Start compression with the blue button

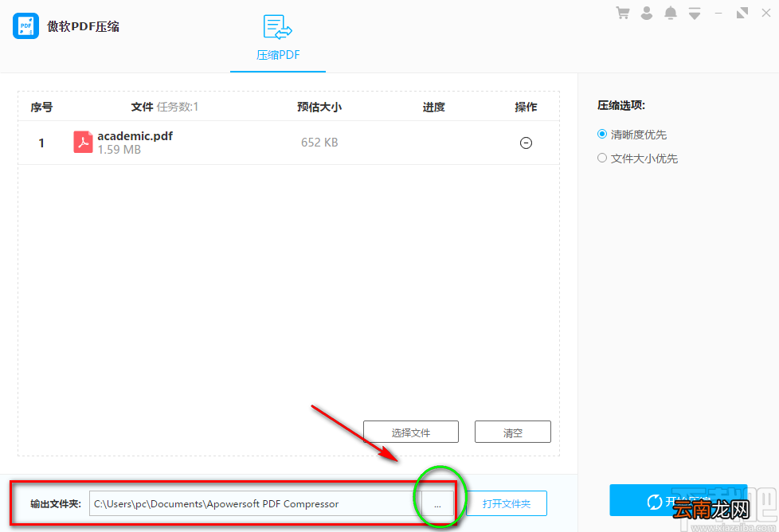click(x=678, y=500)
